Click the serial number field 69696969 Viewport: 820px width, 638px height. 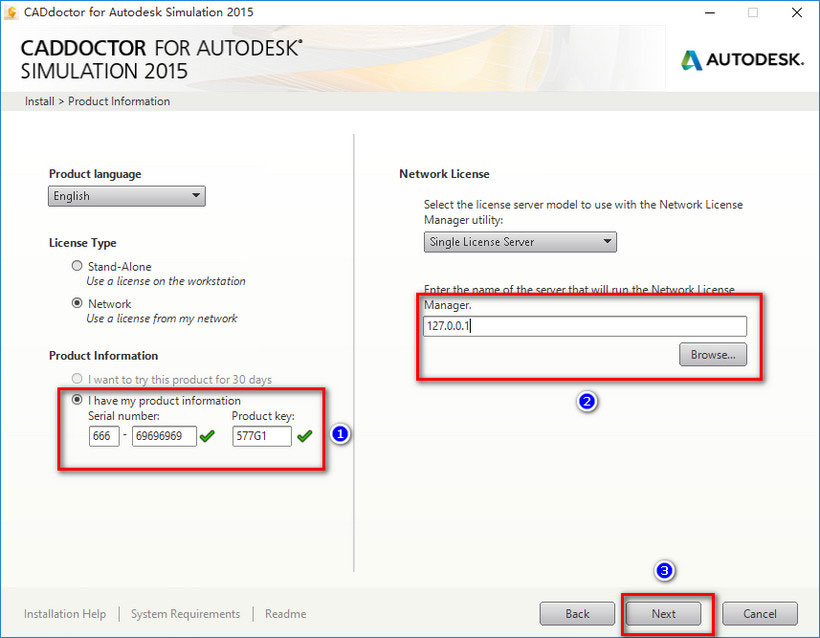pyautogui.click(x=164, y=436)
